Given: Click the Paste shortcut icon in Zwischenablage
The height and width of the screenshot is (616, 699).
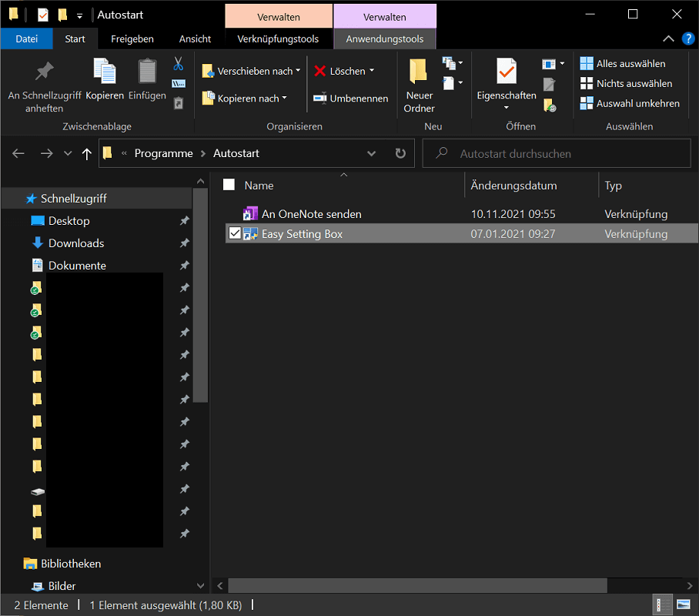Looking at the screenshot, I should 179,103.
